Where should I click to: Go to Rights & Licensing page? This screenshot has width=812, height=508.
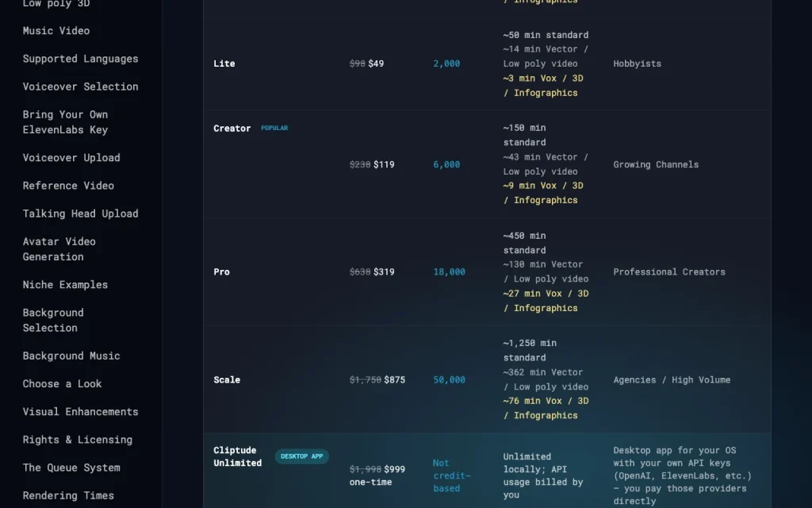click(x=78, y=440)
